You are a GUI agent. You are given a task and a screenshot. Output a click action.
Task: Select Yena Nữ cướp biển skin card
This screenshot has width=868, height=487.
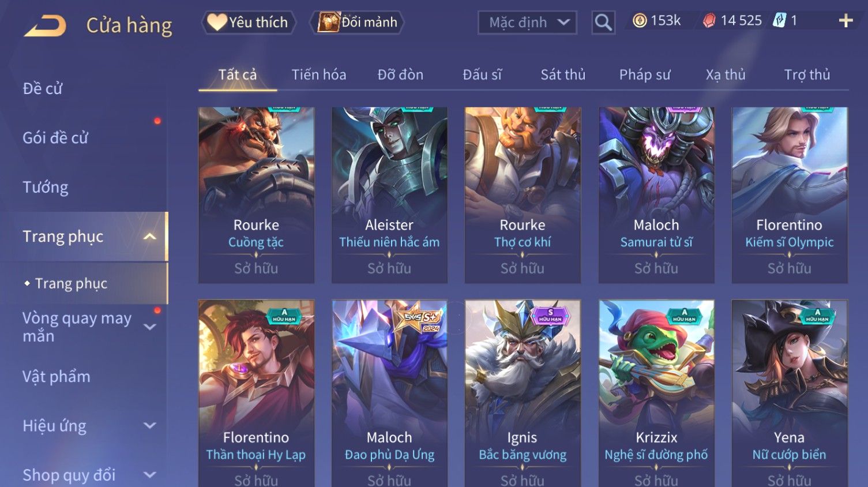pos(790,394)
